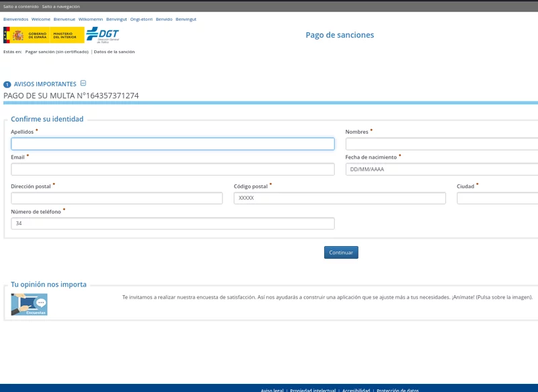
Task: Click the Fecha de nacimiento date field
Action: coord(441,169)
